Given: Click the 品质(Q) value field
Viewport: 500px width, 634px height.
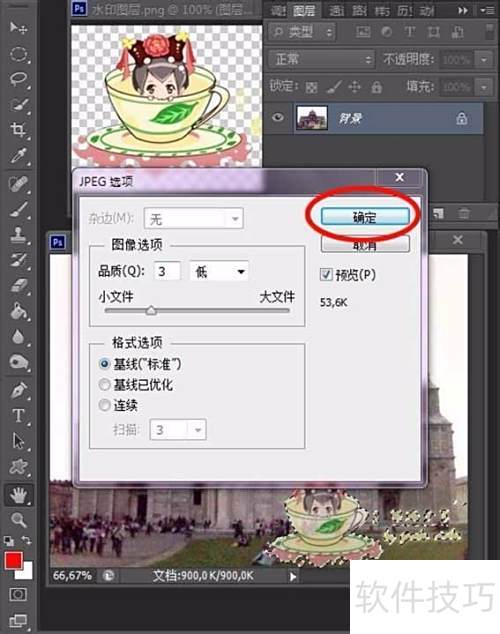Looking at the screenshot, I should click(x=167, y=271).
